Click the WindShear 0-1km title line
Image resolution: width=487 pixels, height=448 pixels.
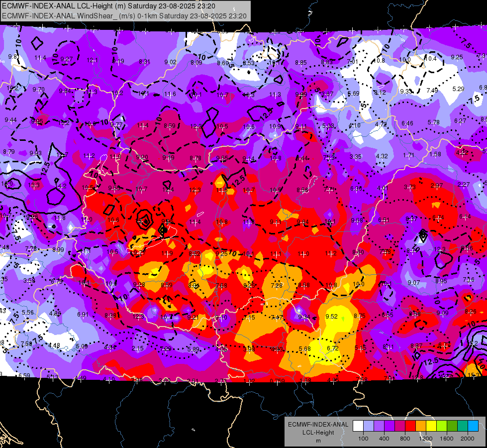click(x=124, y=16)
